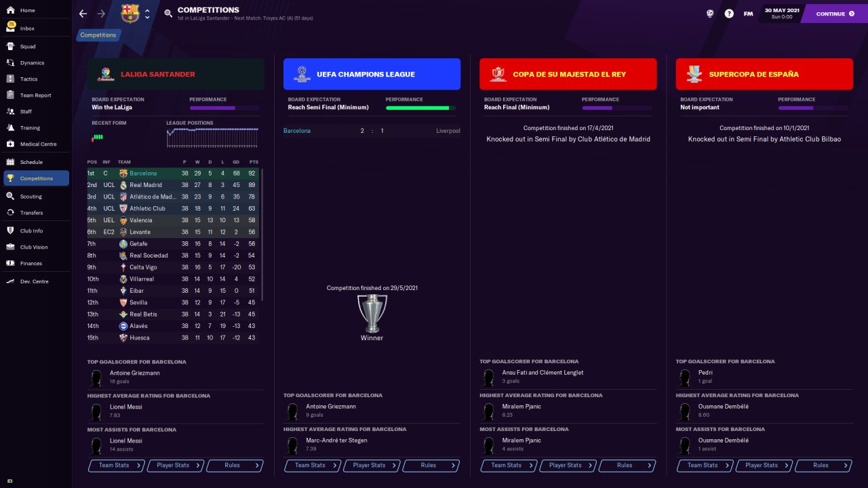Go to Inbox in sidebar

27,28
